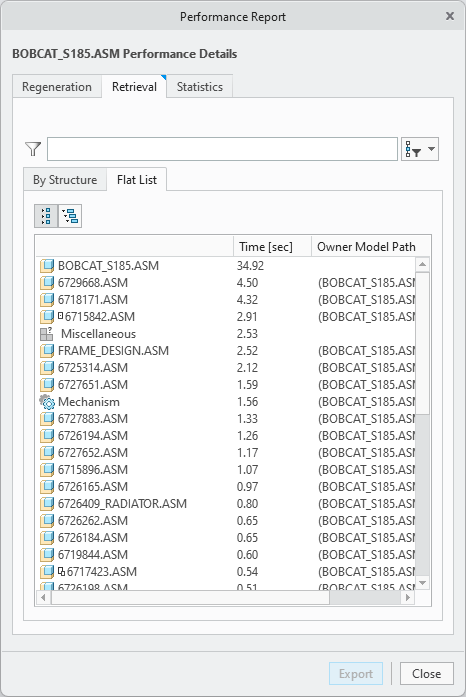Switch to By Structure view tab
Viewport: 466px width, 697px height.
(65, 180)
